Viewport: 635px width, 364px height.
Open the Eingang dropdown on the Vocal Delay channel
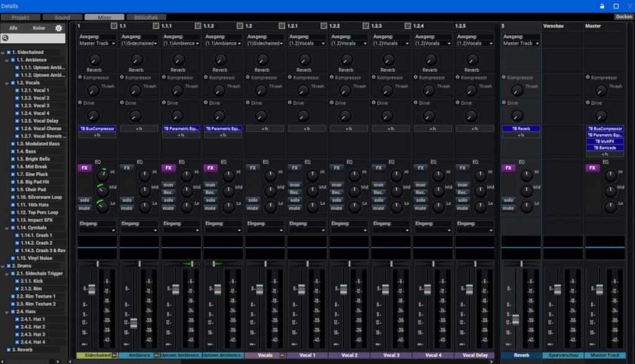(x=474, y=229)
